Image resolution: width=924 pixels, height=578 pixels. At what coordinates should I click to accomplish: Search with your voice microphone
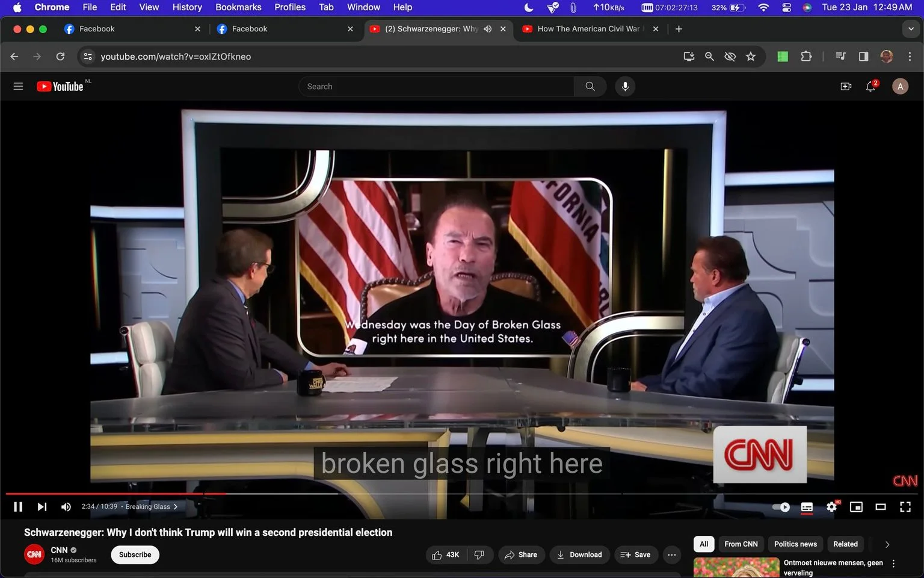click(x=625, y=87)
